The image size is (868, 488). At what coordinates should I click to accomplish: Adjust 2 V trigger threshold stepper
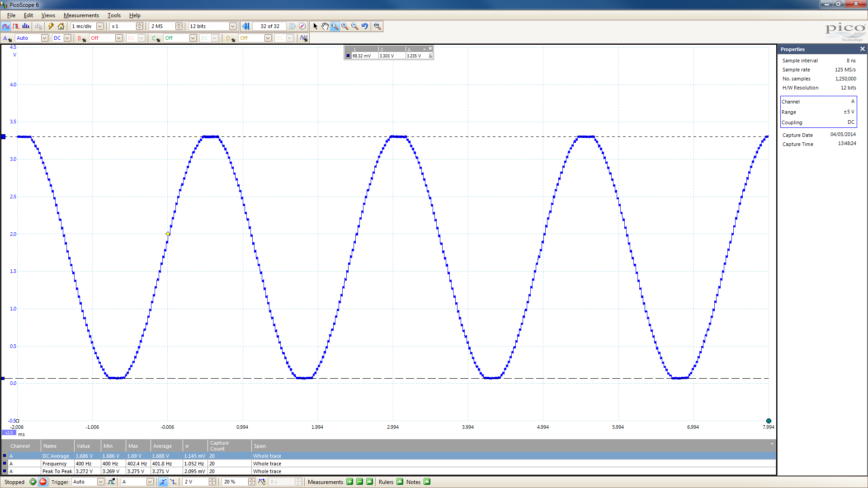(x=212, y=482)
